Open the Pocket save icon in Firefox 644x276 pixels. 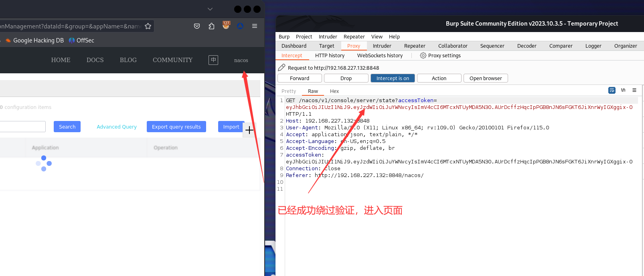[197, 26]
